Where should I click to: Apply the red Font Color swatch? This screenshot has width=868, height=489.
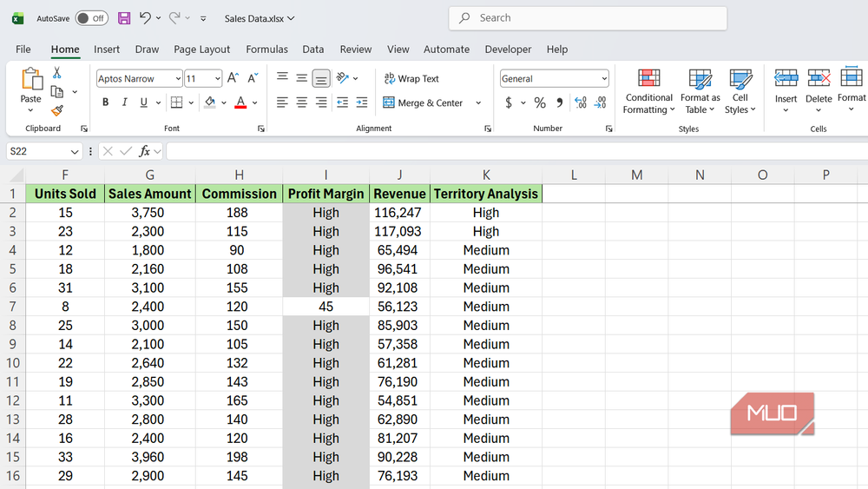240,102
